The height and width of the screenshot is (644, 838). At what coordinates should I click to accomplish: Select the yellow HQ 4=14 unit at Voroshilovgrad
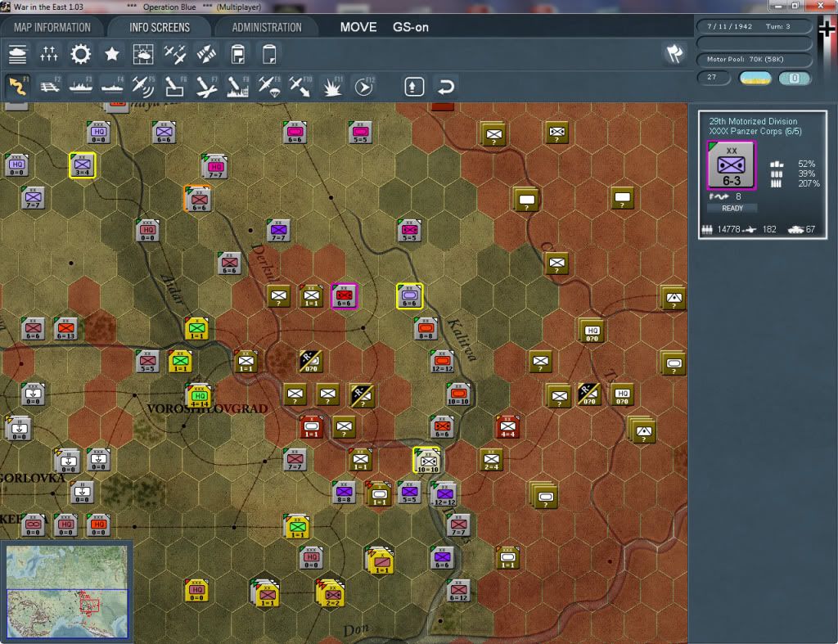(x=199, y=396)
